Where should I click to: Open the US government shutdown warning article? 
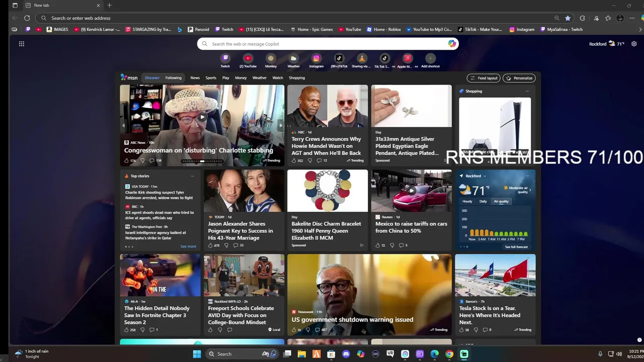coord(352,319)
